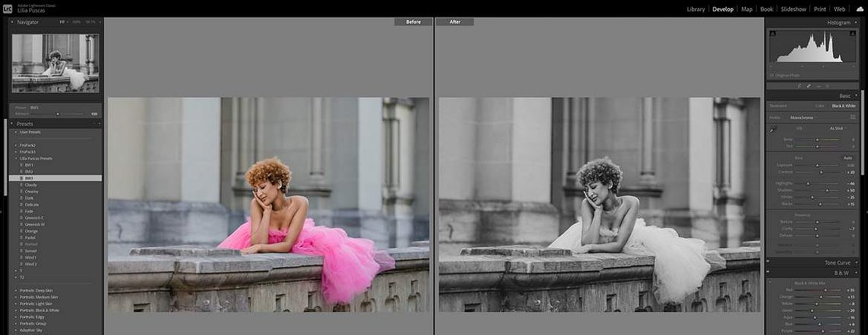Image resolution: width=868 pixels, height=335 pixels.
Task: Click the preset Amount slider
Action: (x=59, y=114)
